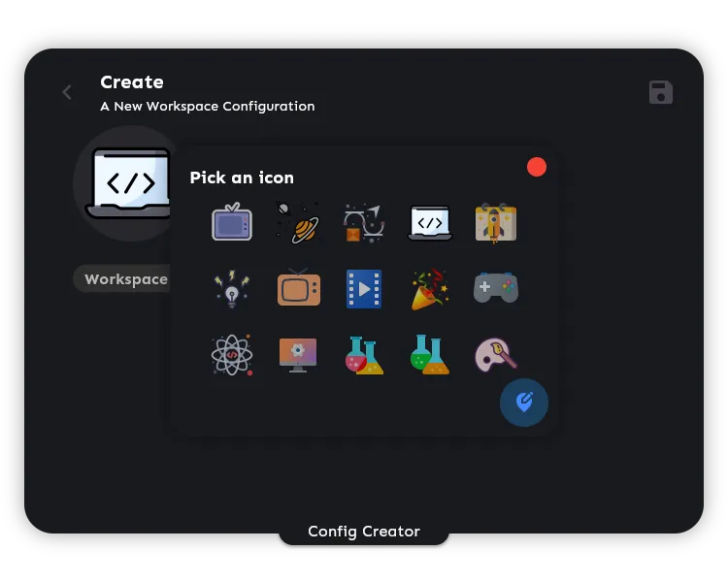Select the blue video film icon
The width and height of the screenshot is (728, 582).
(364, 289)
